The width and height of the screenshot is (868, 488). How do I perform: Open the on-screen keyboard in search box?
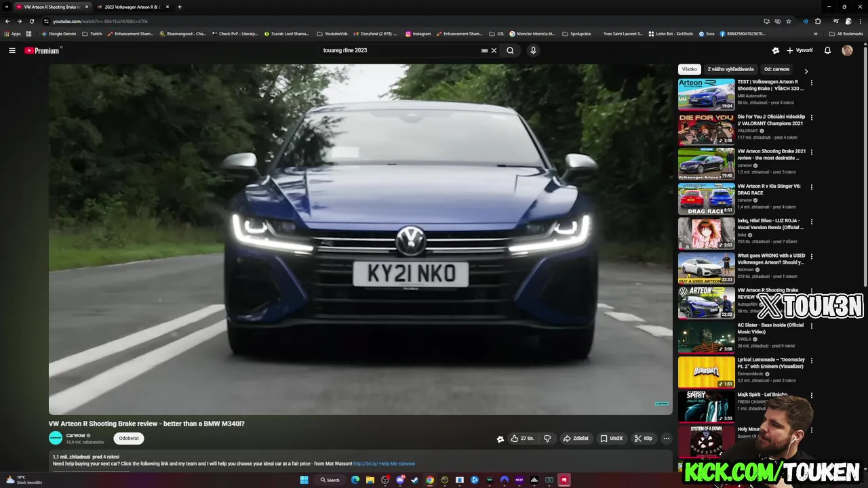point(484,50)
